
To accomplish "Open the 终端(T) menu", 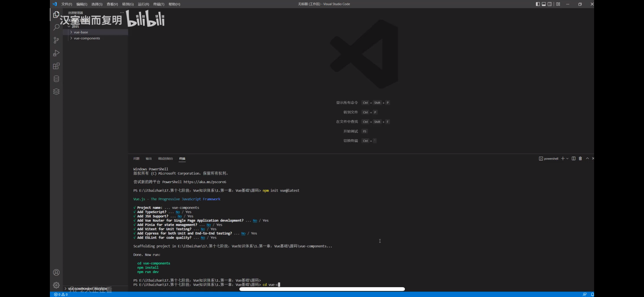I will 158,4.
